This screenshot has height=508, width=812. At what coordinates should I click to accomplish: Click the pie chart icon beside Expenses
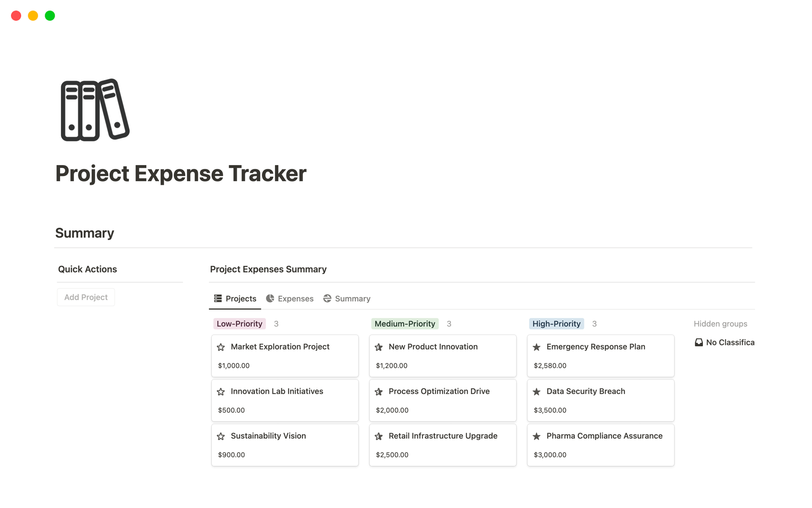269,298
